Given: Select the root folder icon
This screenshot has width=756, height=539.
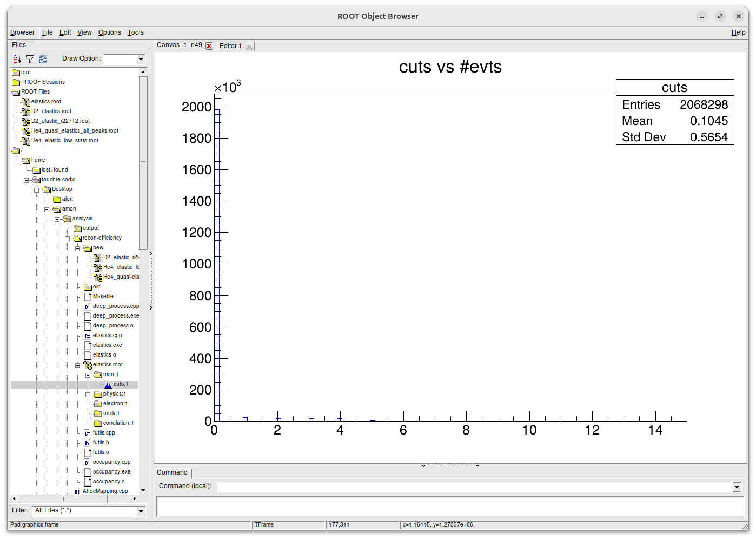Looking at the screenshot, I should [x=16, y=73].
